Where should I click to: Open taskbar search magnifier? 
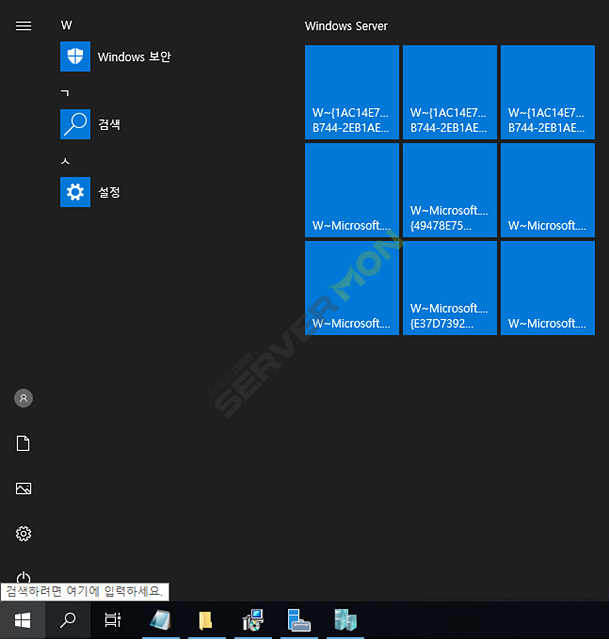coord(68,620)
